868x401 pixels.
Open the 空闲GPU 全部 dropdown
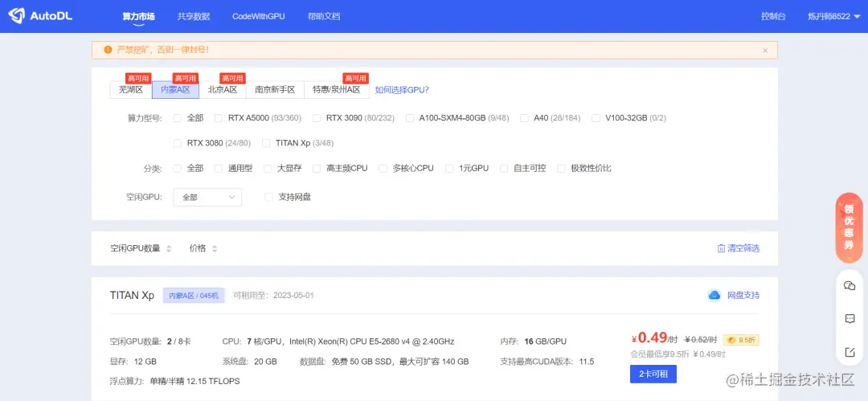(207, 197)
